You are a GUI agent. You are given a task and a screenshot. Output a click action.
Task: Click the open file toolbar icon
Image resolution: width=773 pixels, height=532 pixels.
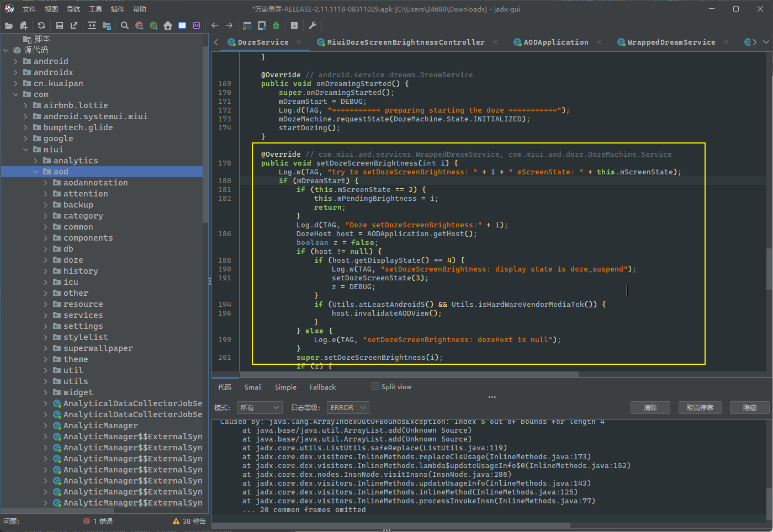click(x=9, y=25)
